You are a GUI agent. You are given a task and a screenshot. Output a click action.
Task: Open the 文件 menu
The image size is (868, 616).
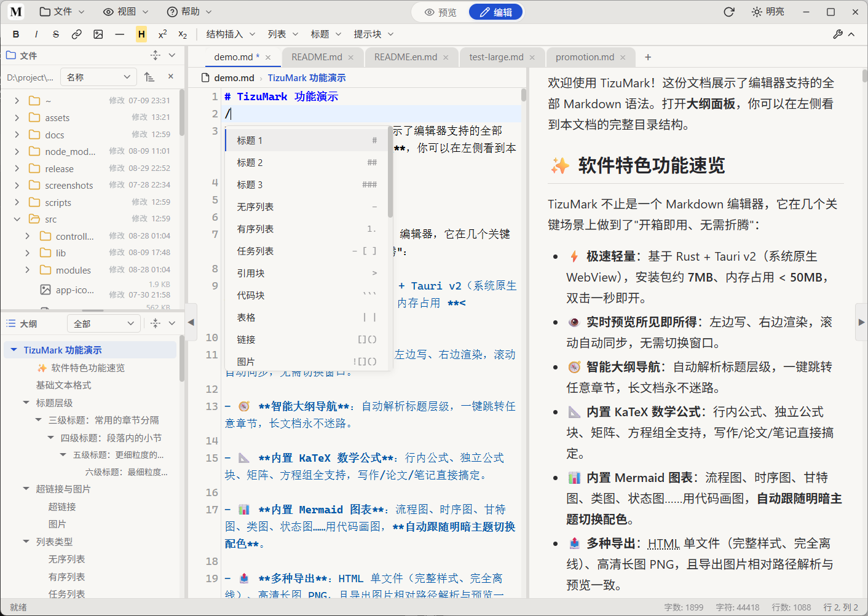coord(62,12)
